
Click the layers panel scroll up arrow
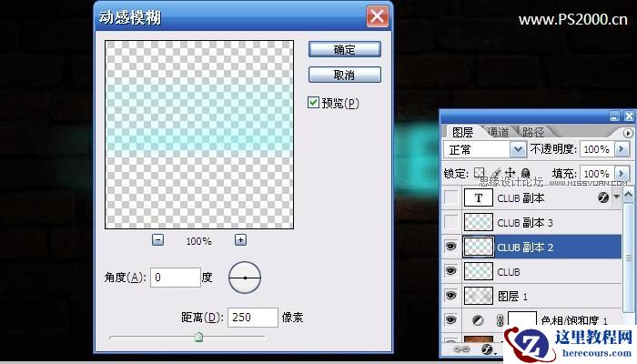[628, 196]
